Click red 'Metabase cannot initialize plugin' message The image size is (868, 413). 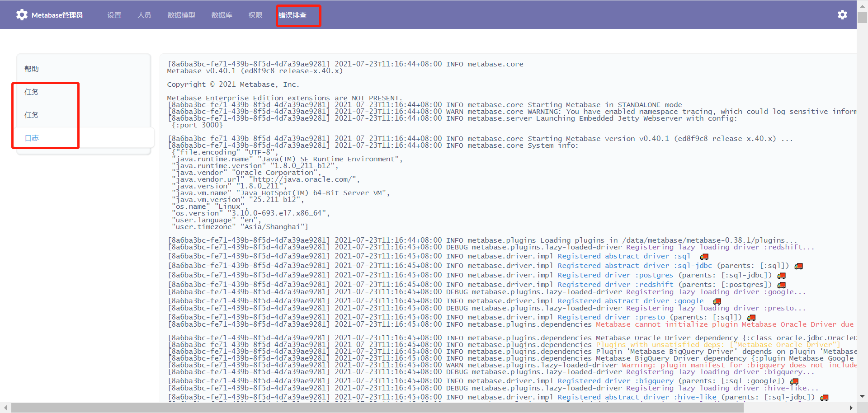coord(725,324)
